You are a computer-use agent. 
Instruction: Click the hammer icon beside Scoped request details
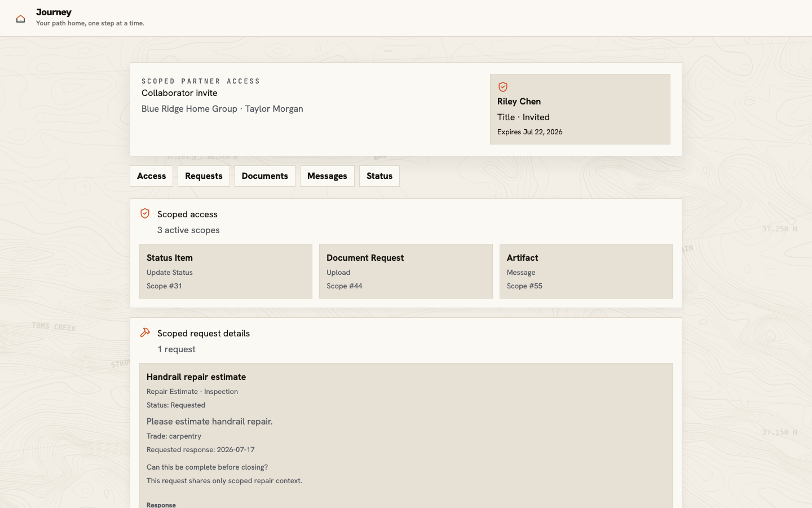coord(145,332)
